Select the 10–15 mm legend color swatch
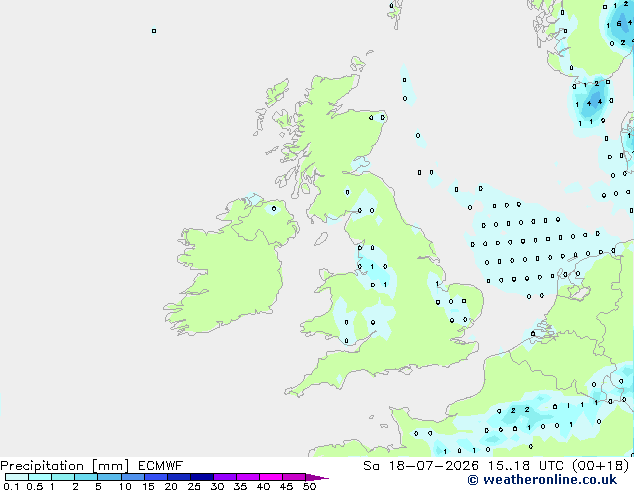634x490 pixels. point(133,477)
